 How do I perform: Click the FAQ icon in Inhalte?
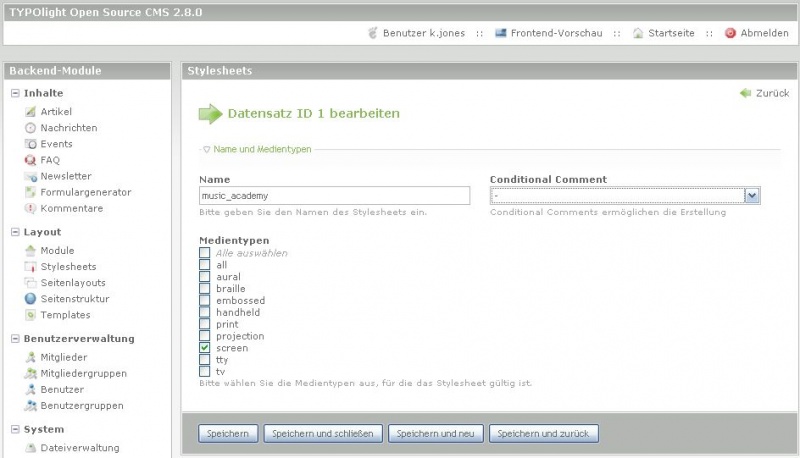(x=30, y=160)
